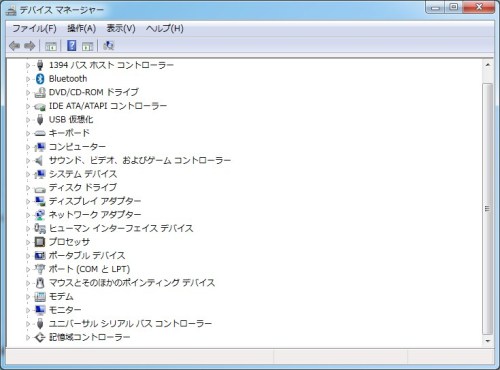Select the USB 仮想化 label
This screenshot has width=500, height=370.
pos(71,119)
